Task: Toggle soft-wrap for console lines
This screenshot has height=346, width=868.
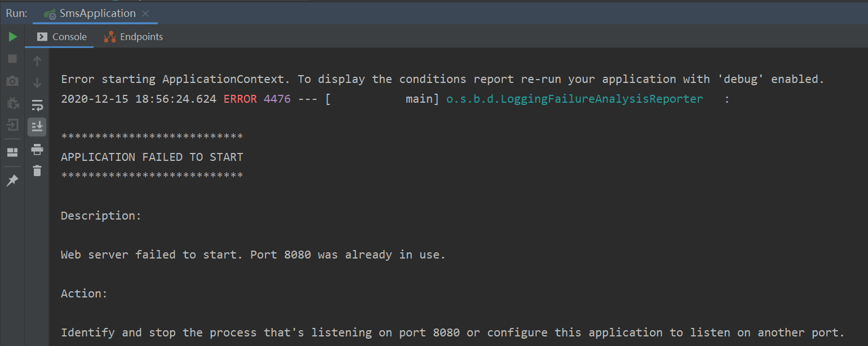Action: [37, 105]
